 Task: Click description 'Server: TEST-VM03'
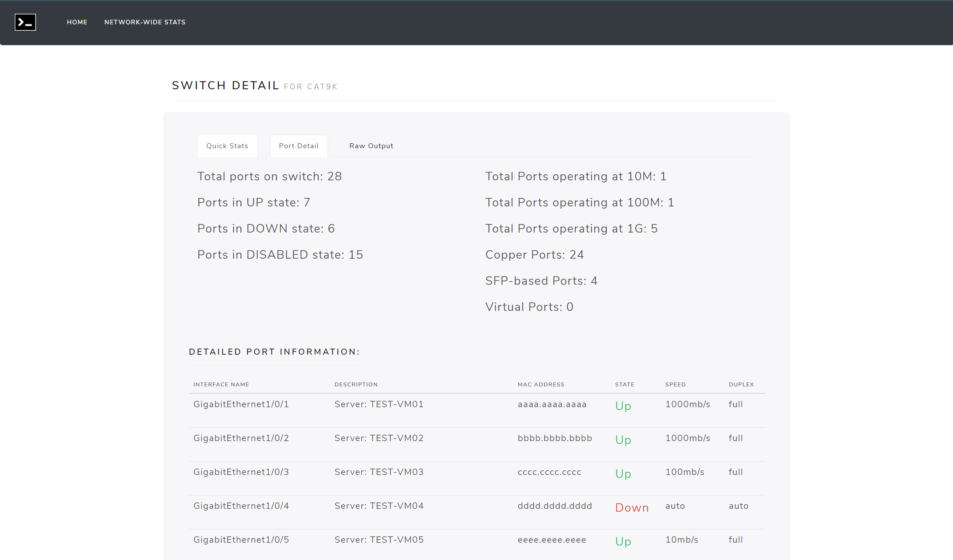pyautogui.click(x=379, y=472)
